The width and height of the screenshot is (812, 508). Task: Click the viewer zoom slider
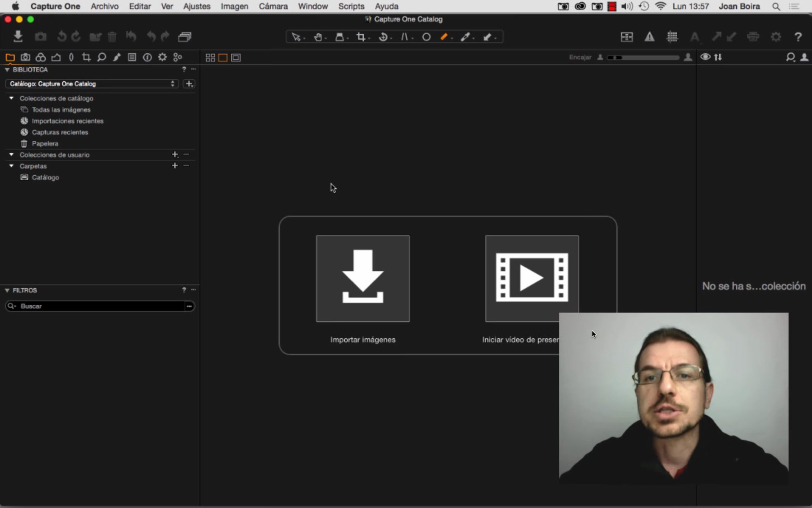click(643, 57)
